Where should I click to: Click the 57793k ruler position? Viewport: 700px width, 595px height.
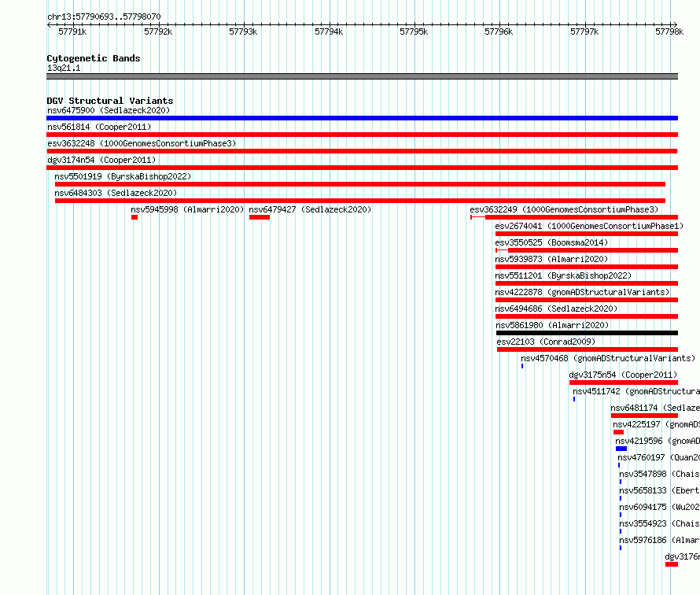pos(243,31)
